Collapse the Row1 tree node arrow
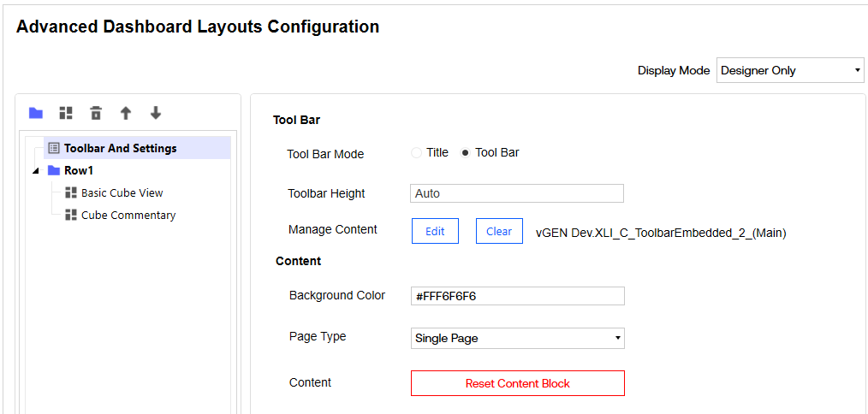868x414 pixels. pyautogui.click(x=35, y=170)
